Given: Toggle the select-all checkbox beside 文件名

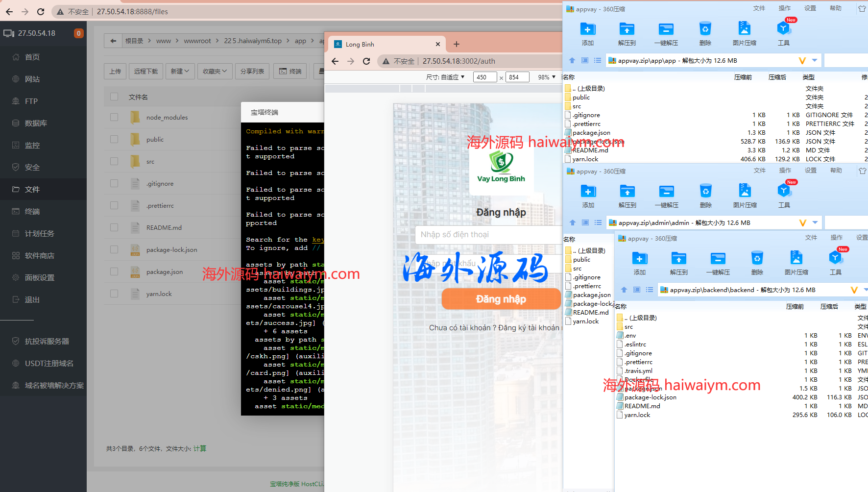Looking at the screenshot, I should tap(114, 97).
